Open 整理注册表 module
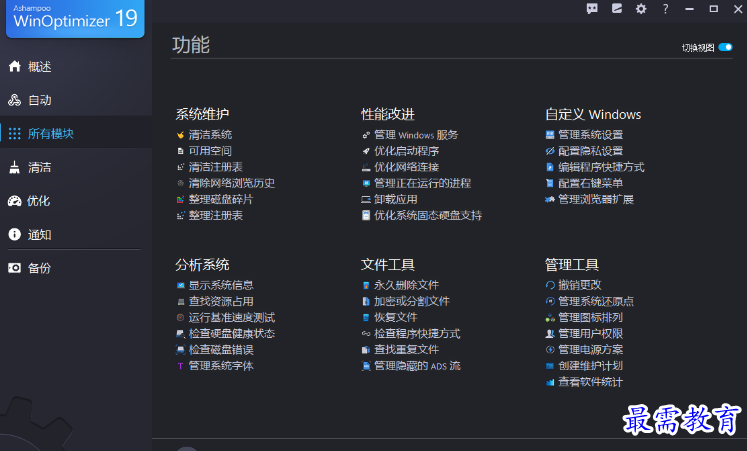The image size is (747, 451). point(215,216)
